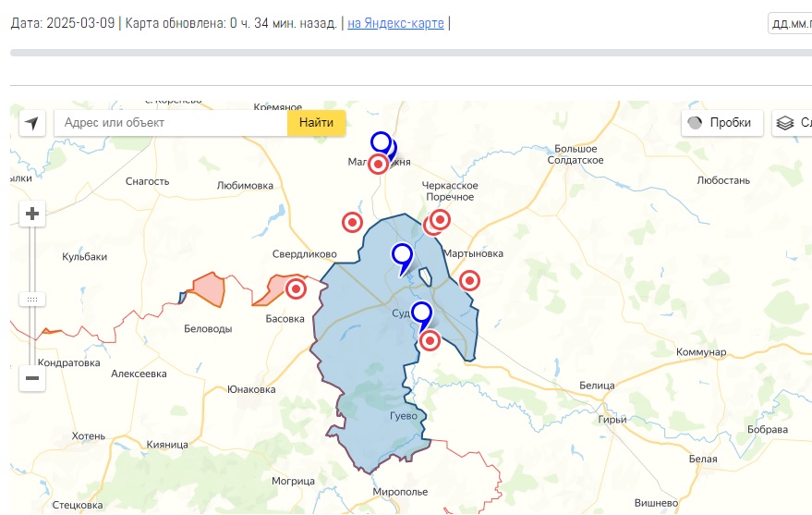The width and height of the screenshot is (812, 515).
Task: Zoom in with the plus button
Action: click(x=32, y=215)
